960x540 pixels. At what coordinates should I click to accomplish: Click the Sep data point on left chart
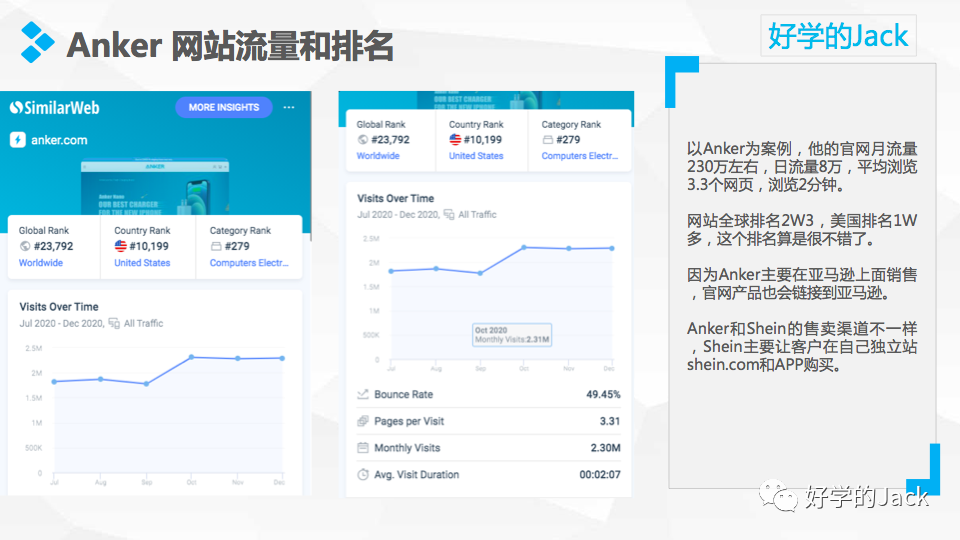146,384
